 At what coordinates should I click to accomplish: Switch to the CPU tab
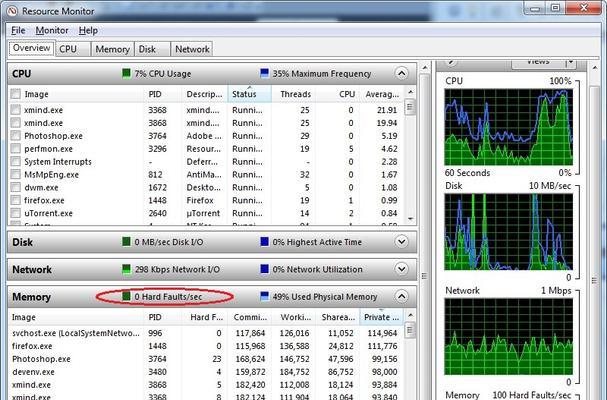click(x=73, y=49)
